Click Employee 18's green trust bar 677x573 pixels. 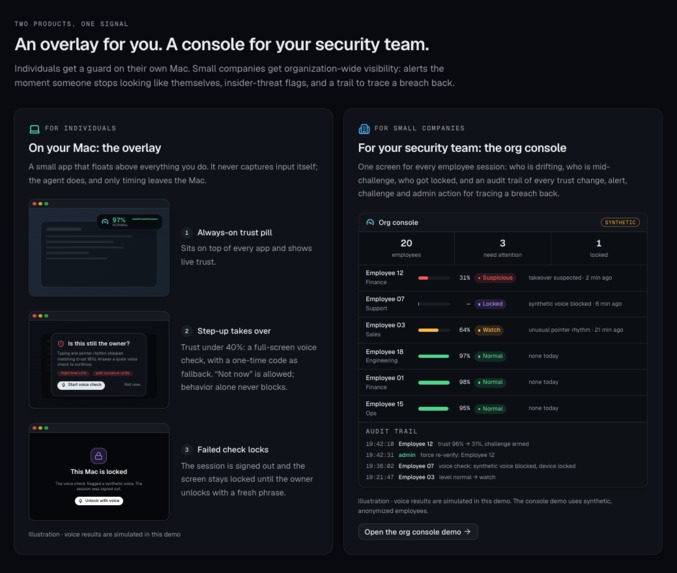point(434,356)
